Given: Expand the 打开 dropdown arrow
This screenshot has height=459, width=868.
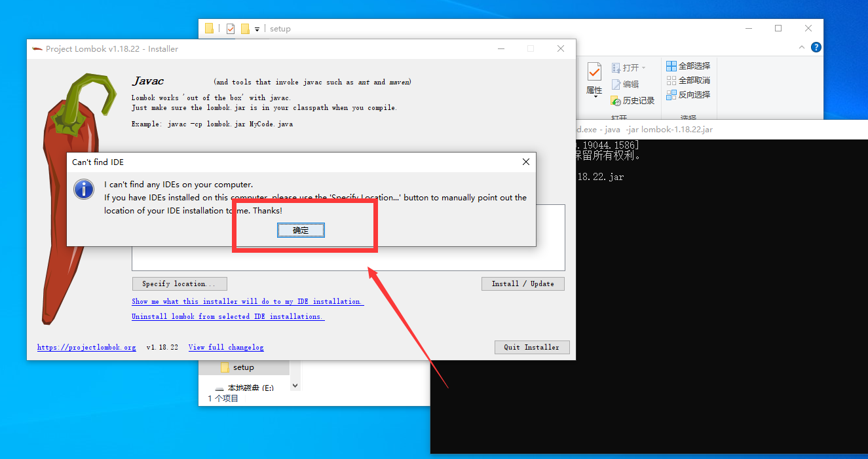Looking at the screenshot, I should (x=643, y=67).
